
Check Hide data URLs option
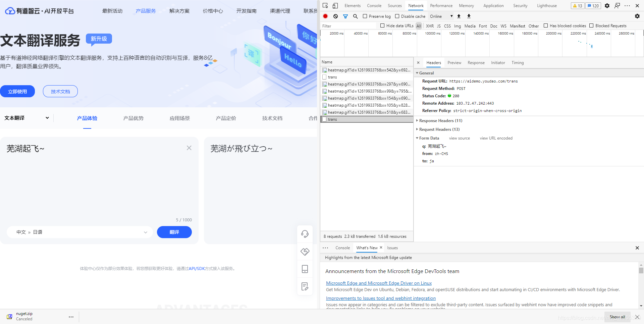click(382, 25)
